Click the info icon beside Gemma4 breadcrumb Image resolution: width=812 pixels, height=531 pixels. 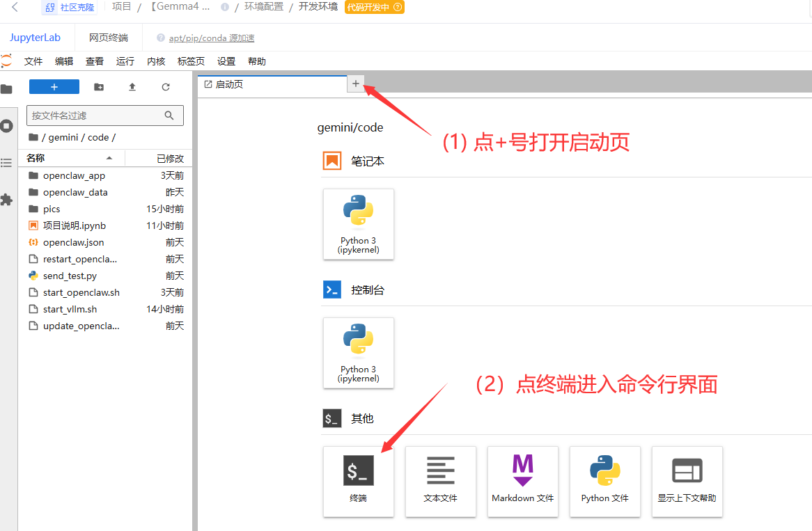pos(225,7)
